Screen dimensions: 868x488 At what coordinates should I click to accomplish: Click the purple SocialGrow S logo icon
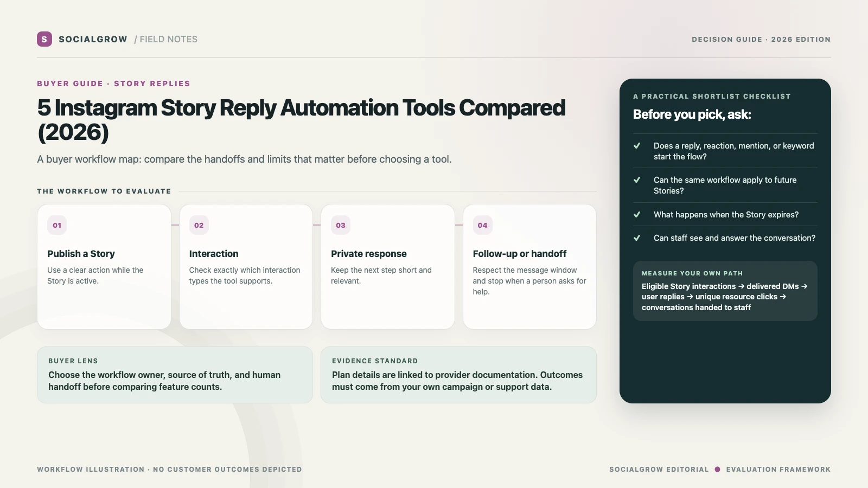click(x=44, y=39)
